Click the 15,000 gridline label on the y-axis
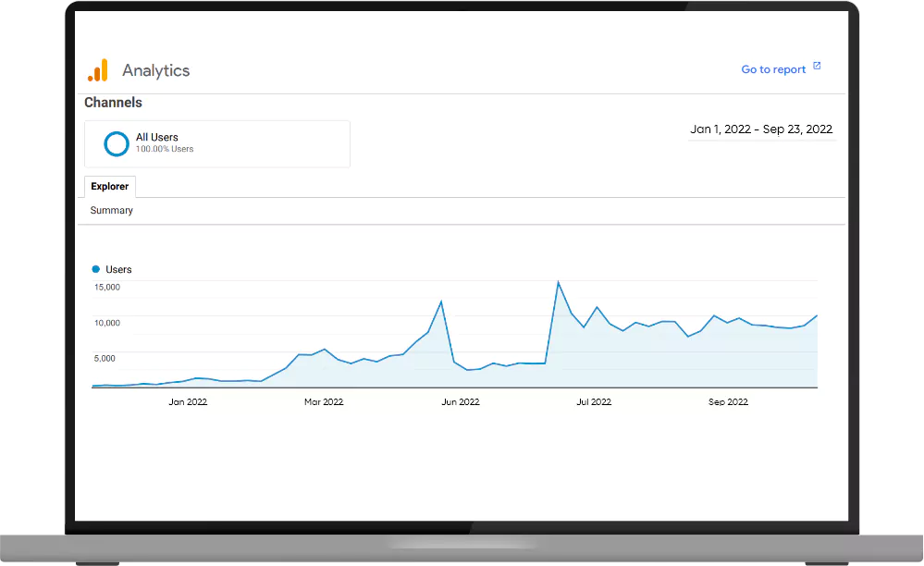This screenshot has width=924, height=566. (108, 287)
